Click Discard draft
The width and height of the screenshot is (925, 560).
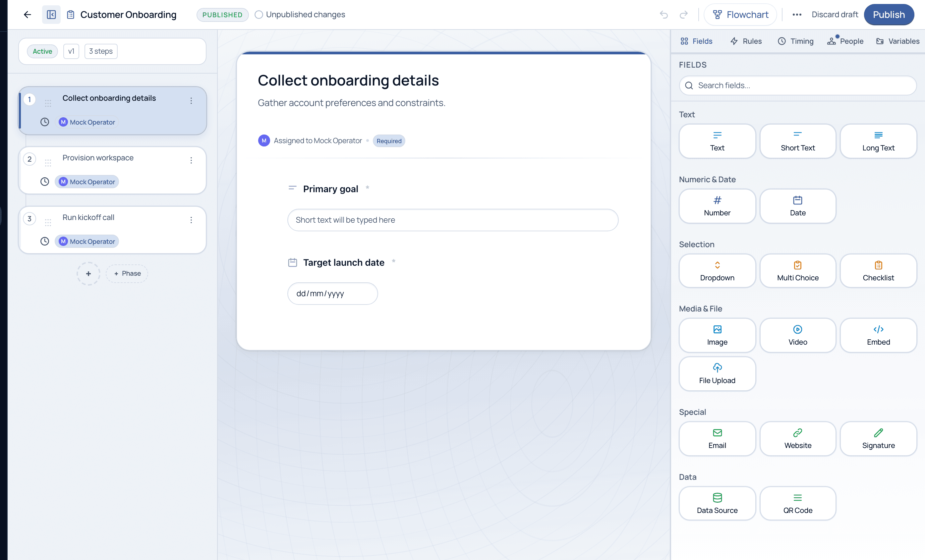tap(835, 15)
